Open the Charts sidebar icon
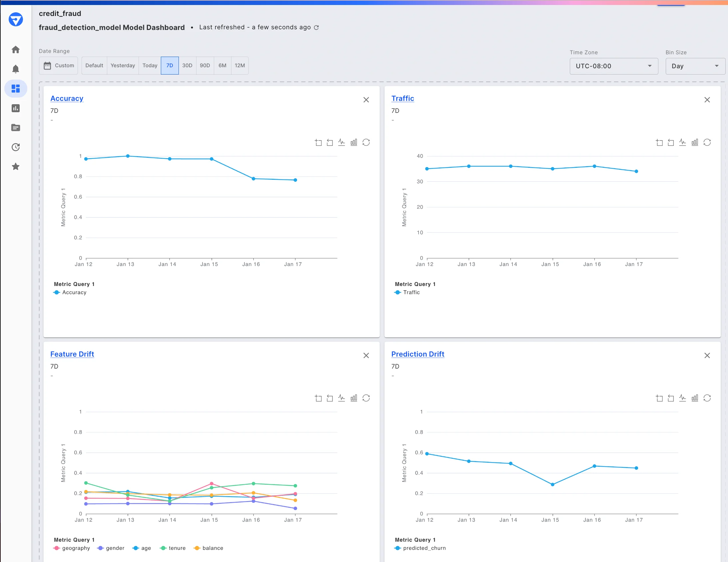The image size is (728, 562). coord(16,108)
